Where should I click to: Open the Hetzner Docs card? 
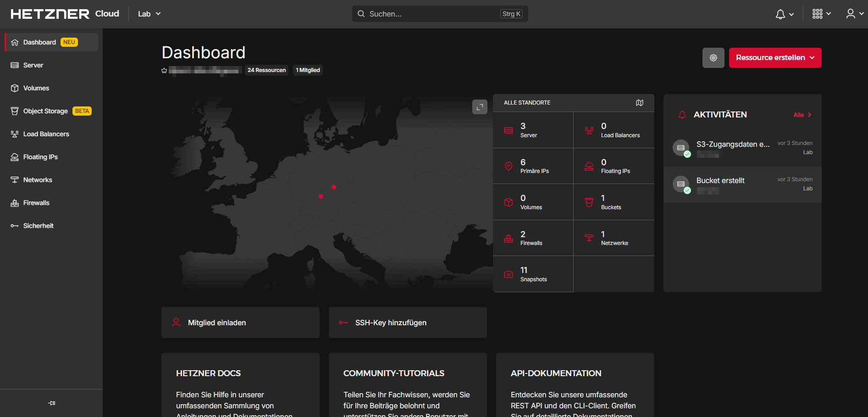tap(240, 385)
